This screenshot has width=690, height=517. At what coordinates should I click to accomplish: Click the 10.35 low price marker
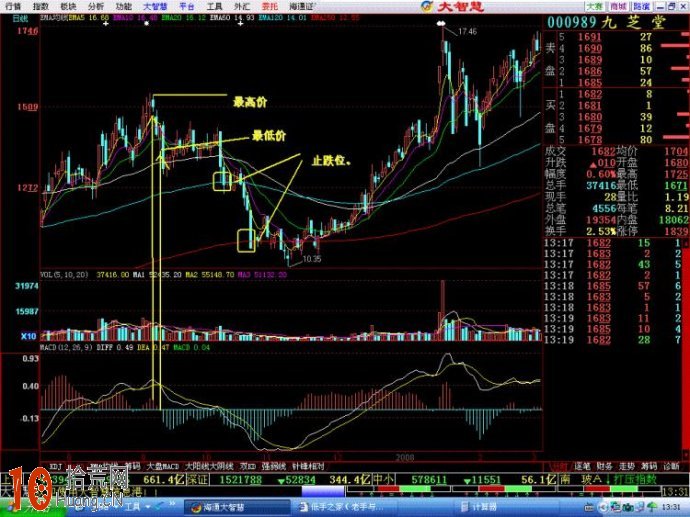pos(312,259)
